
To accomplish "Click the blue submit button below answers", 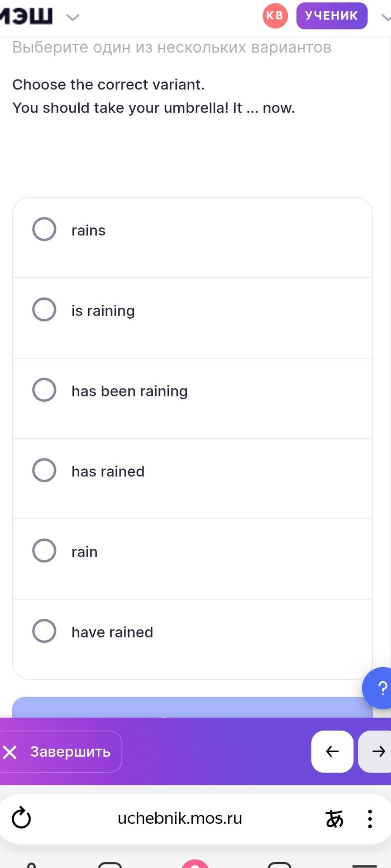I will 192,708.
